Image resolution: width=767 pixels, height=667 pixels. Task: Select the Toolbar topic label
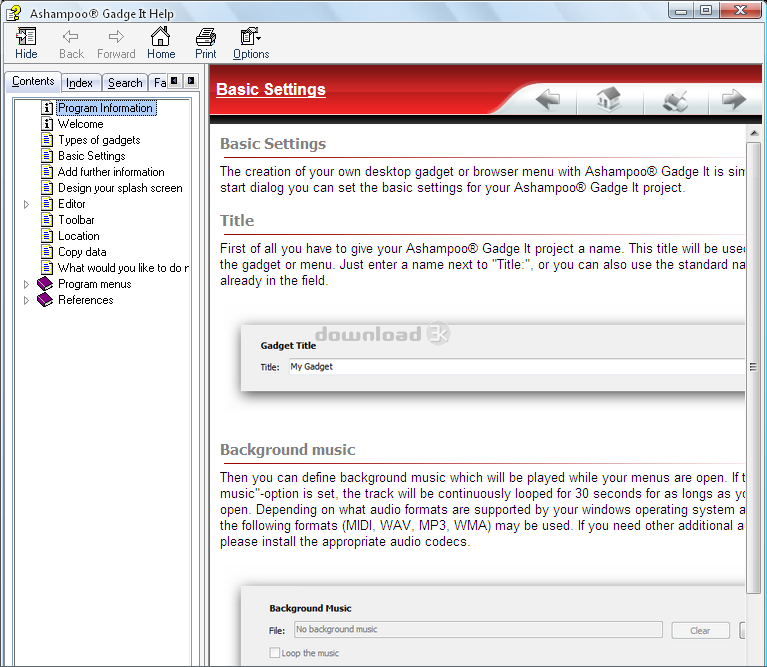click(x=76, y=220)
